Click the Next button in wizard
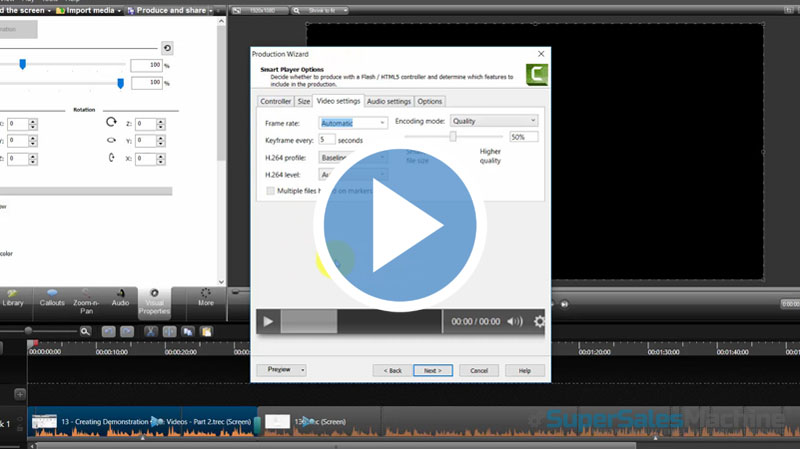Screen dimensions: 800x449 coord(432,370)
